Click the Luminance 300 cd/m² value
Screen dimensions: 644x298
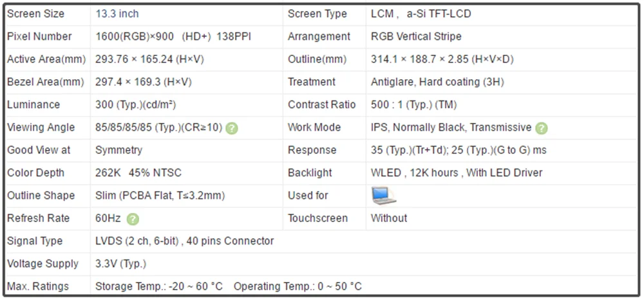(136, 105)
